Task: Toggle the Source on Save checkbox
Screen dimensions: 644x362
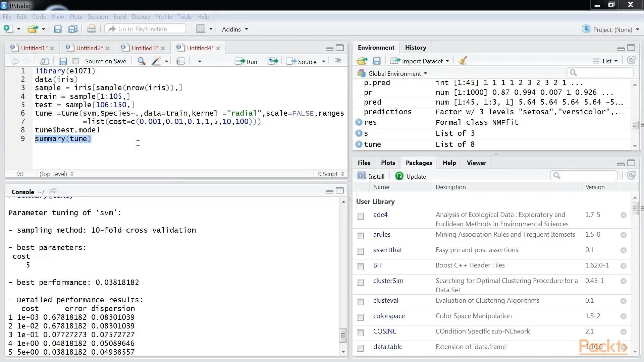Action: coord(76,61)
